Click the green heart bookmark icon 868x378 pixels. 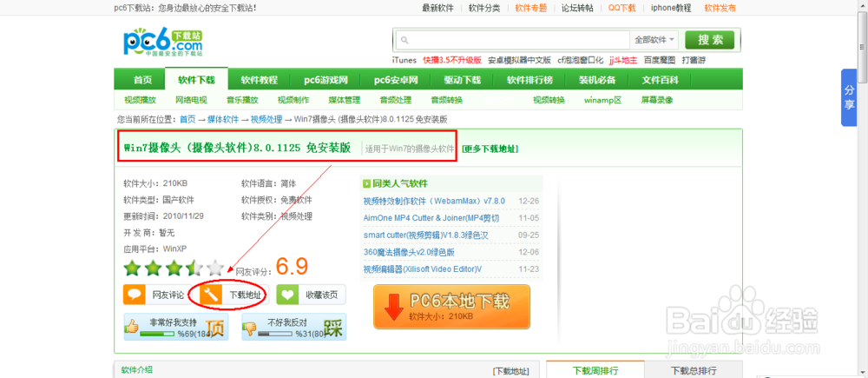tap(287, 295)
